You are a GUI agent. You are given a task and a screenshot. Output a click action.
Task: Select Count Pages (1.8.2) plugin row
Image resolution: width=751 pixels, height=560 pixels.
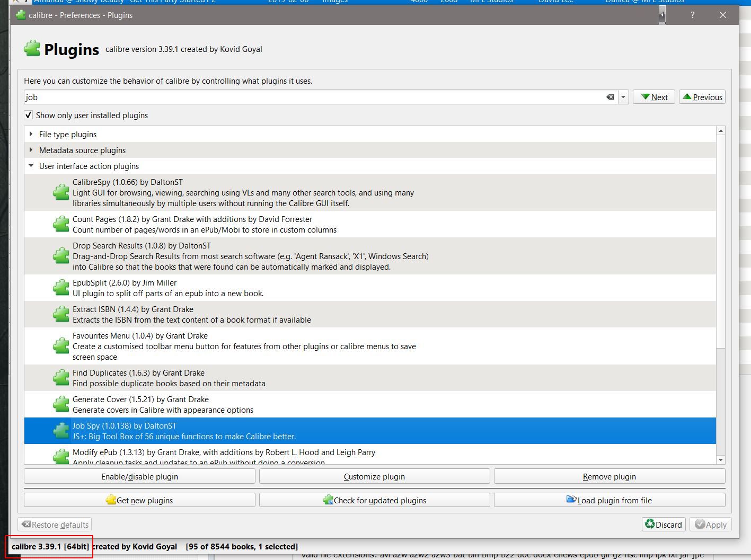(x=370, y=224)
